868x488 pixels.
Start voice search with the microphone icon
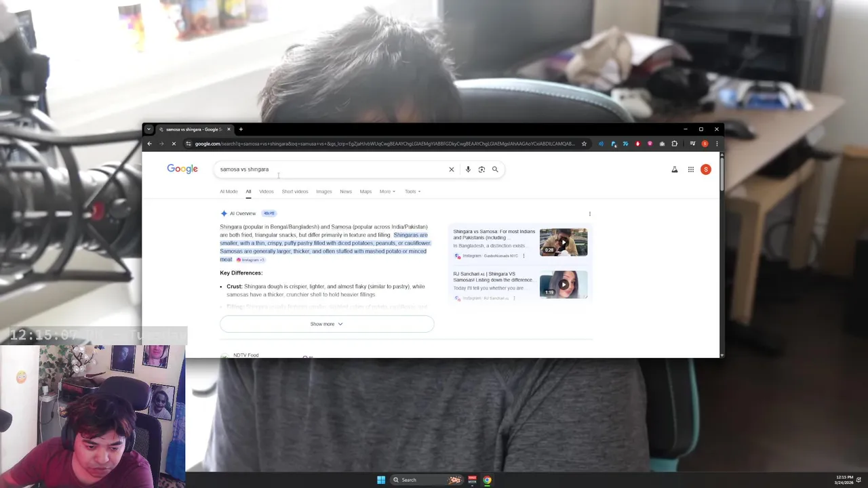click(468, 169)
